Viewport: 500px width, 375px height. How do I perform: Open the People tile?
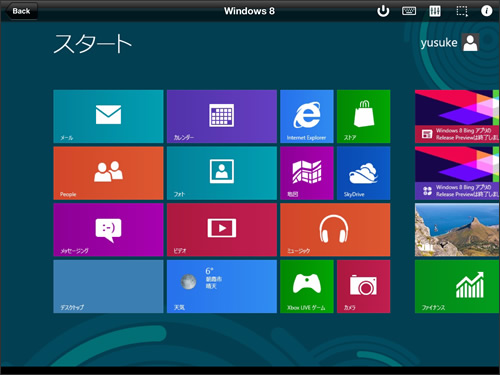(108, 173)
